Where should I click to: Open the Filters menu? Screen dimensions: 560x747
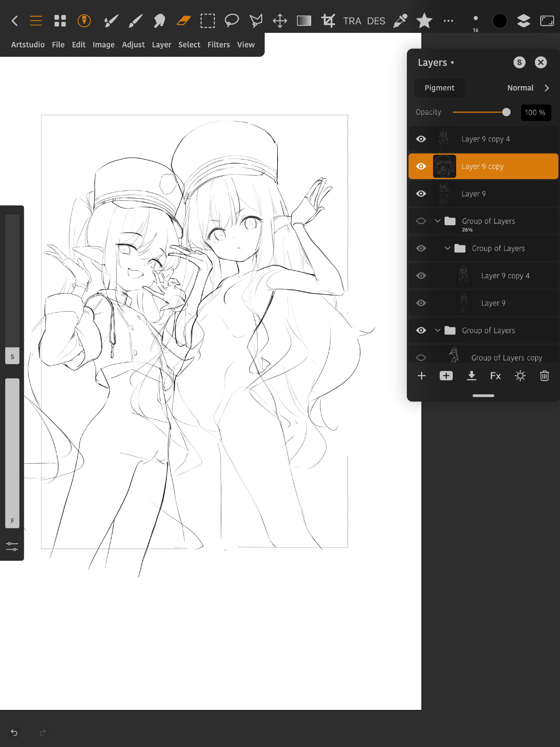click(x=219, y=45)
